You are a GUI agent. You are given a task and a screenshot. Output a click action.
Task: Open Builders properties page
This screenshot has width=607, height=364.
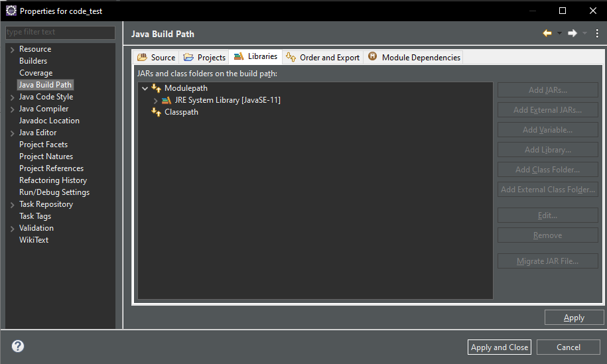33,61
